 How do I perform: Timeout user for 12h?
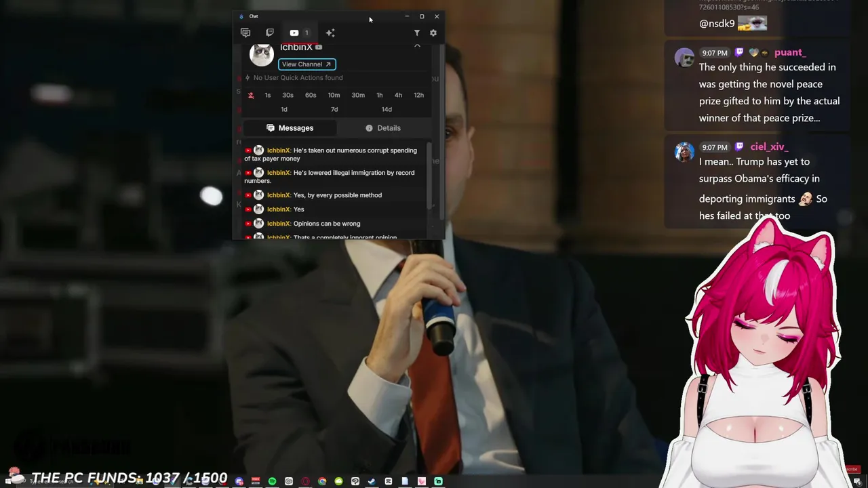(419, 95)
